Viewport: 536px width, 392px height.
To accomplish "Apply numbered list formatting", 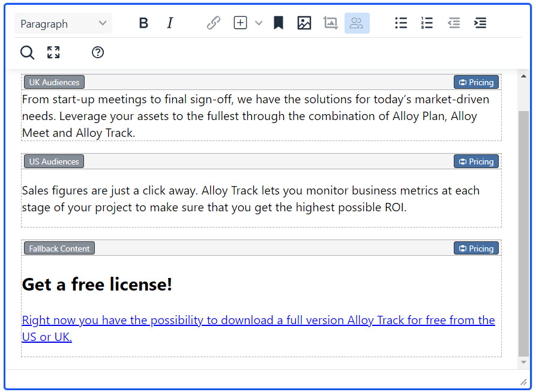I will [427, 23].
